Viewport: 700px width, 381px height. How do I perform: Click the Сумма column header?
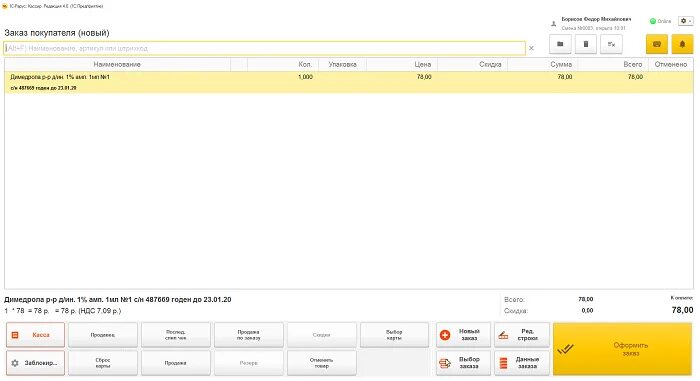[543, 65]
